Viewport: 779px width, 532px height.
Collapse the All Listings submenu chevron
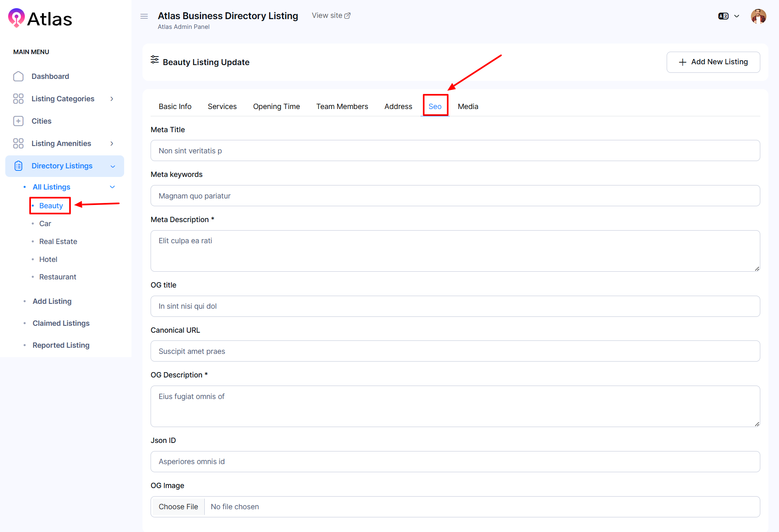pos(113,187)
